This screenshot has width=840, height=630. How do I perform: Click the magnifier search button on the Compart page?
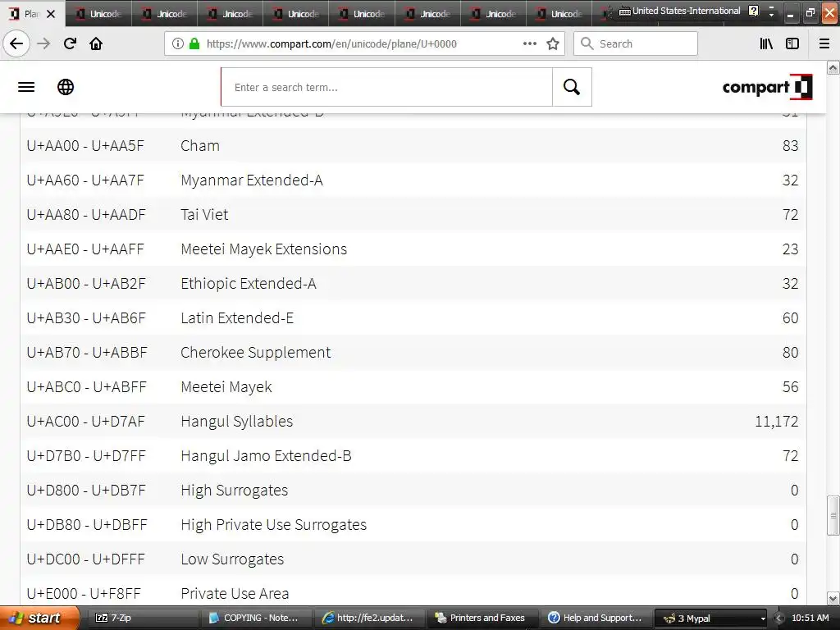tap(572, 87)
